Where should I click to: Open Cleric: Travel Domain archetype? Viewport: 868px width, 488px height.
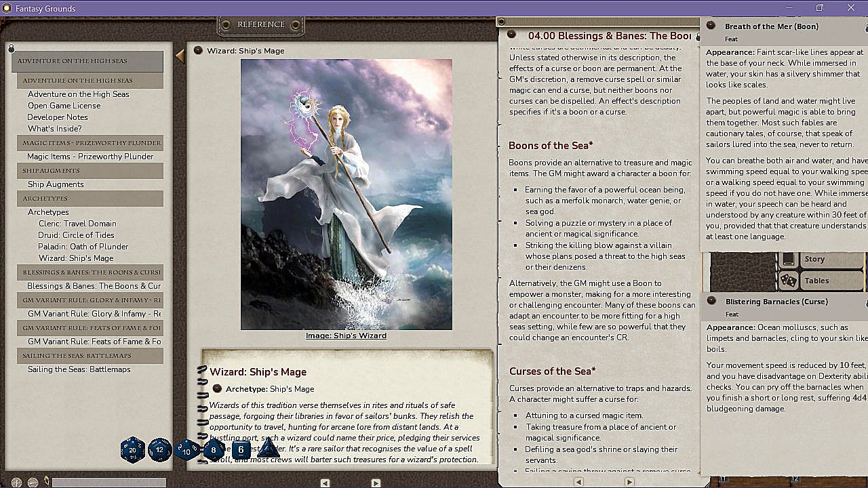tap(77, 224)
